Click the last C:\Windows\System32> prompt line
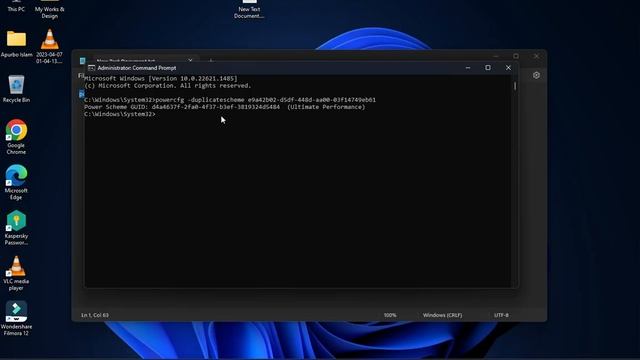Screen dimensions: 640x360 click(x=120, y=114)
